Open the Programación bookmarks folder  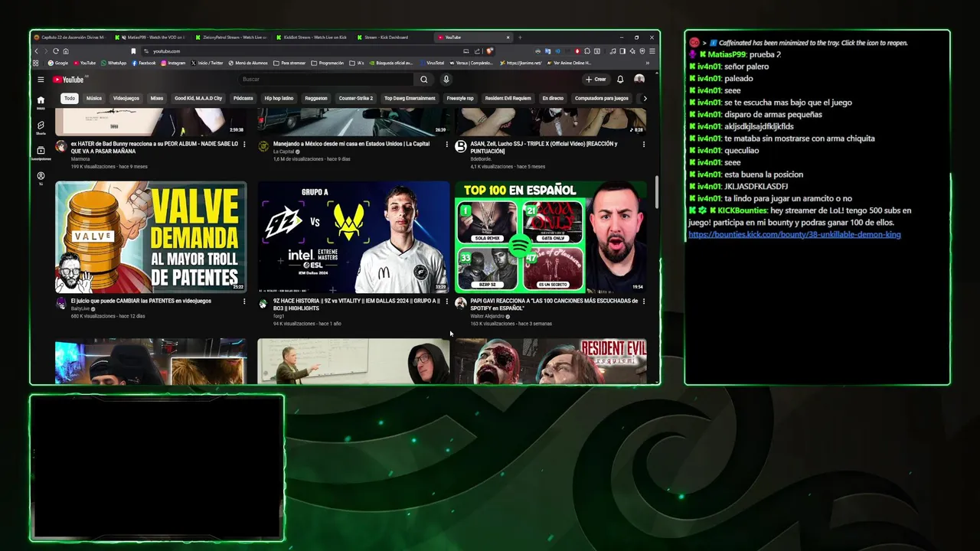click(327, 63)
